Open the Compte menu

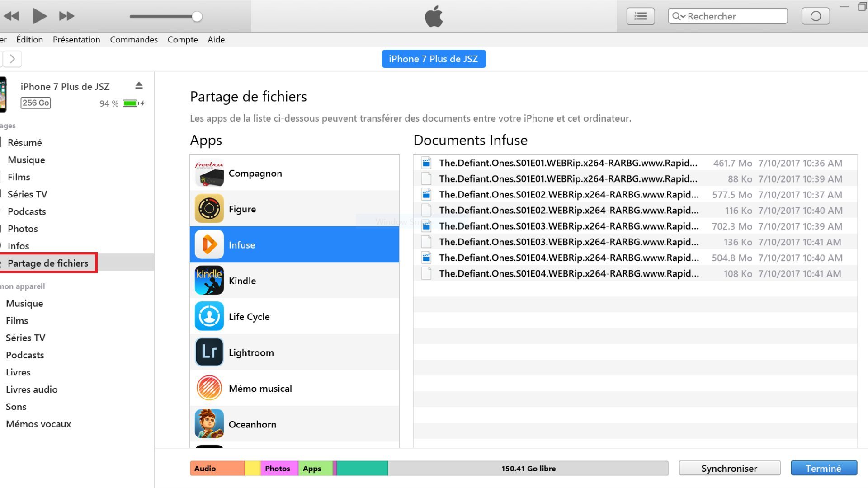(x=183, y=40)
